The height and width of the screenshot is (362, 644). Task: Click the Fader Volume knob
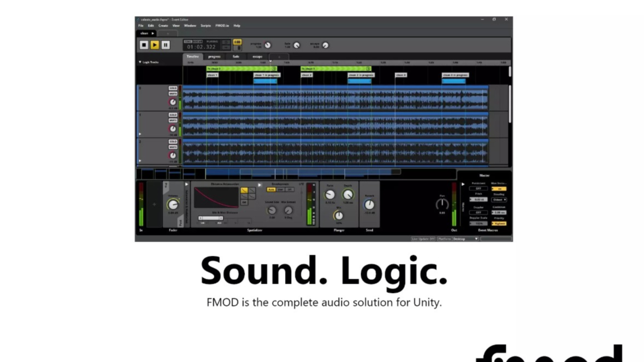[x=173, y=205]
